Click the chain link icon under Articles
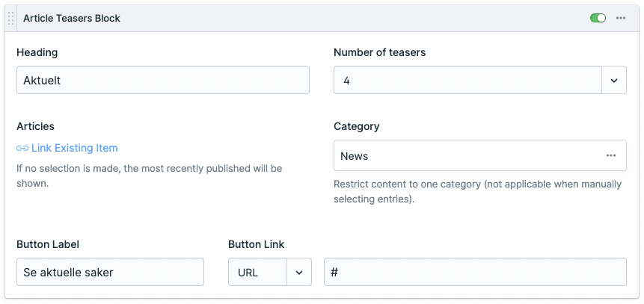This screenshot has width=644, height=304. click(22, 149)
